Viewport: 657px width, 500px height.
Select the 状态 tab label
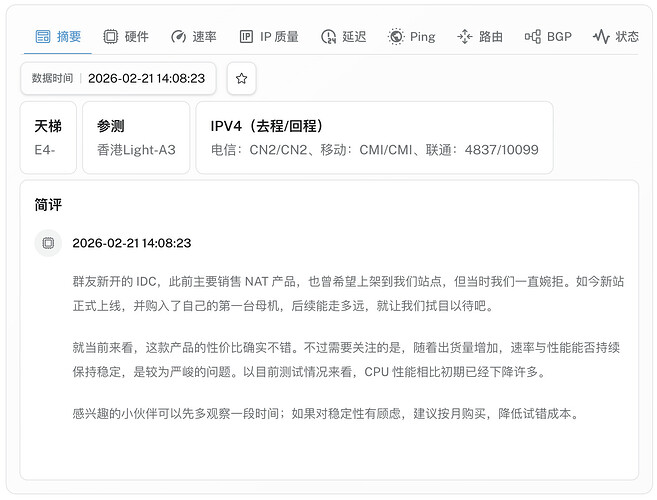coord(627,36)
